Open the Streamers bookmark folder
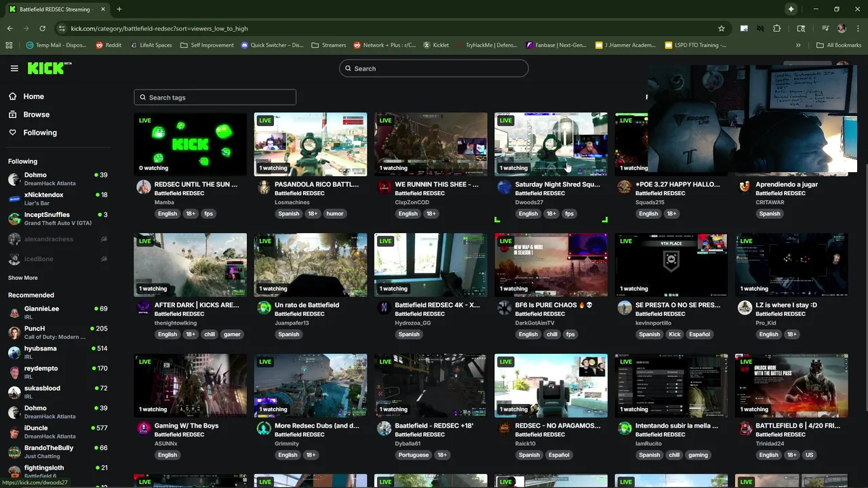Viewport: 868px width, 488px height. 329,45
